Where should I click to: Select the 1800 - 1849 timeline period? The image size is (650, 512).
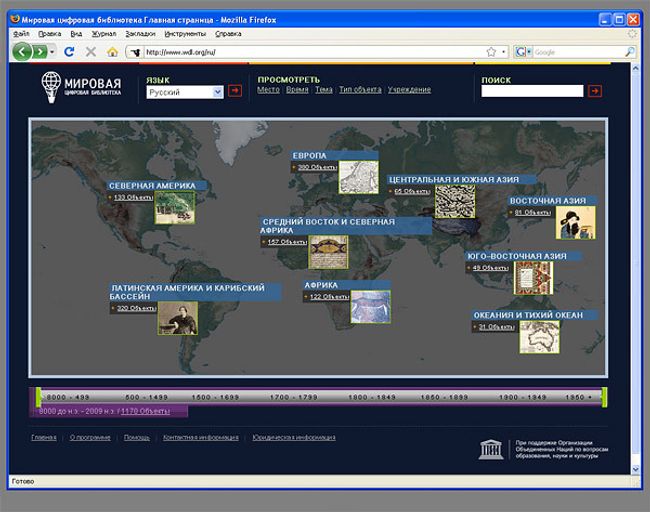click(372, 397)
